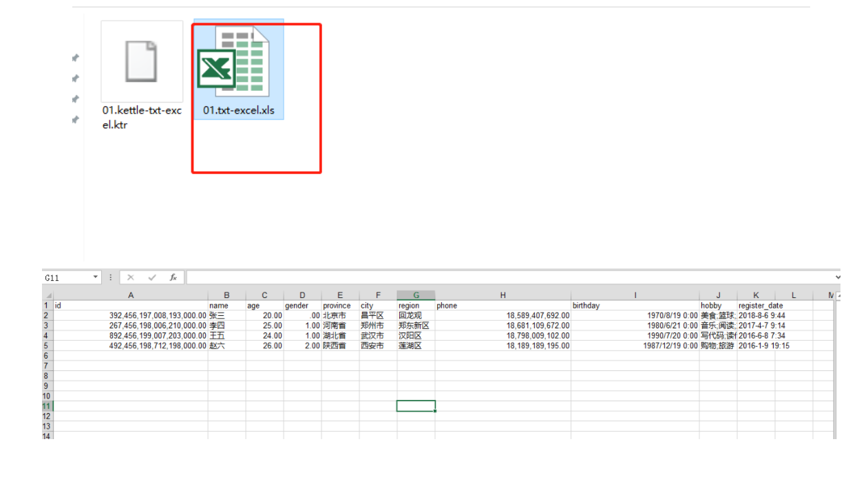Select column C header
The height and width of the screenshot is (477, 868).
pyautogui.click(x=264, y=295)
